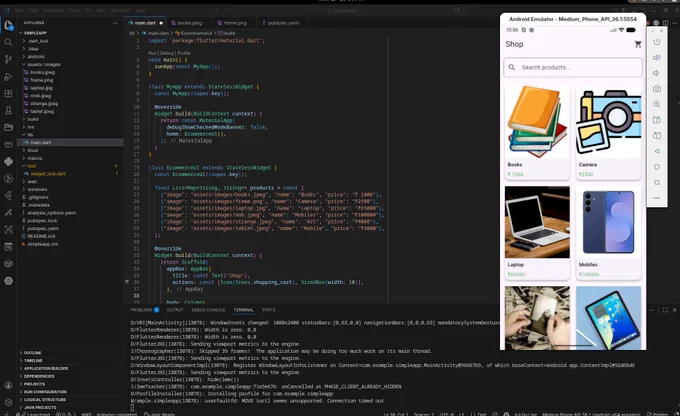Click the emulator Overview square button

657,183
